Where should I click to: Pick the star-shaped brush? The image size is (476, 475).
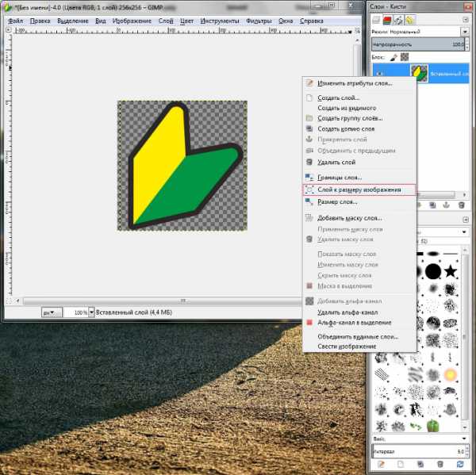[x=451, y=271]
